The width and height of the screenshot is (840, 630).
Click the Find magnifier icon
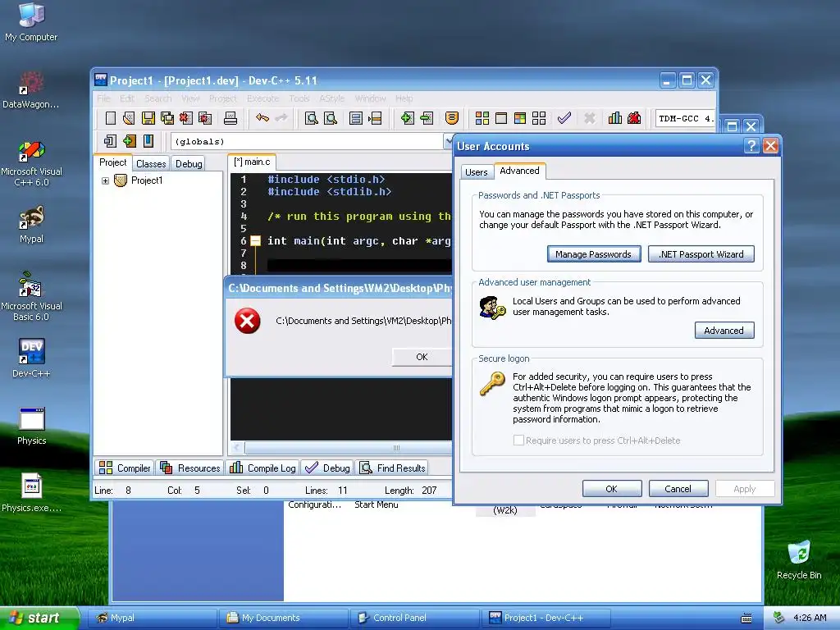(311, 118)
